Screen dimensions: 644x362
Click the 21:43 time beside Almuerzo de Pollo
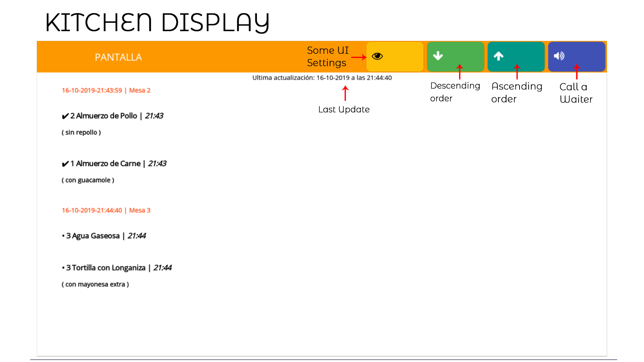(154, 116)
